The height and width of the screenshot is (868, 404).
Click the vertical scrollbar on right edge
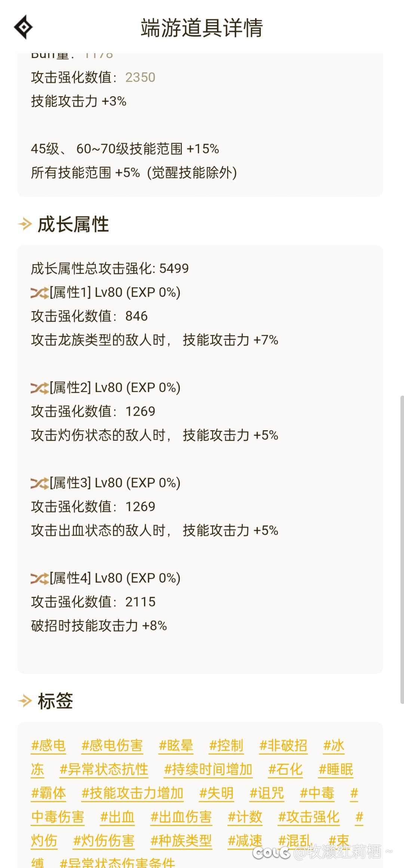click(402, 549)
